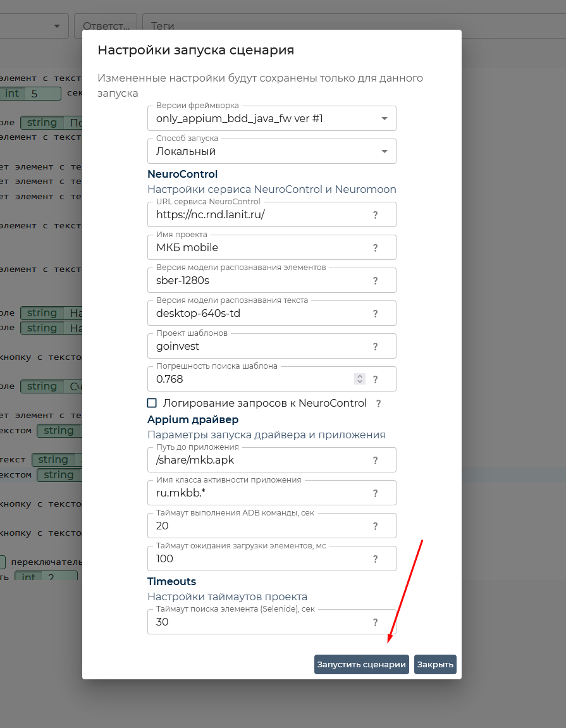The image size is (566, 728).
Task: Open Ответст... dropdown in background page
Action: click(x=106, y=26)
